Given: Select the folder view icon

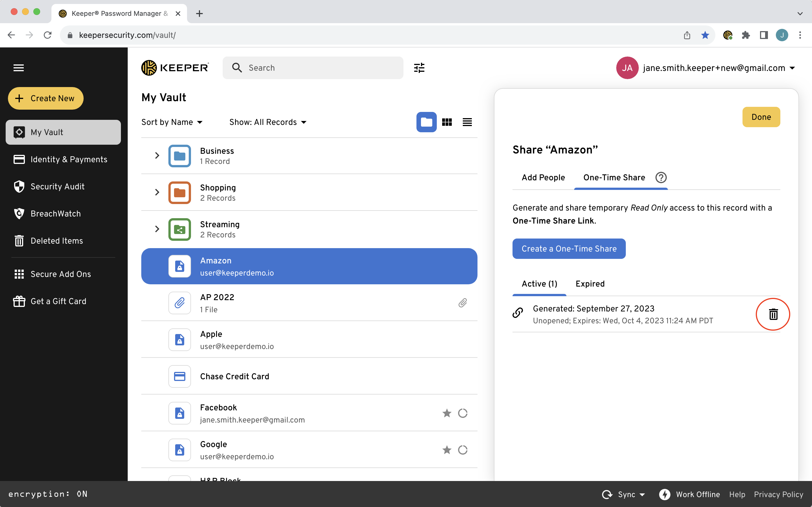Looking at the screenshot, I should (x=426, y=122).
